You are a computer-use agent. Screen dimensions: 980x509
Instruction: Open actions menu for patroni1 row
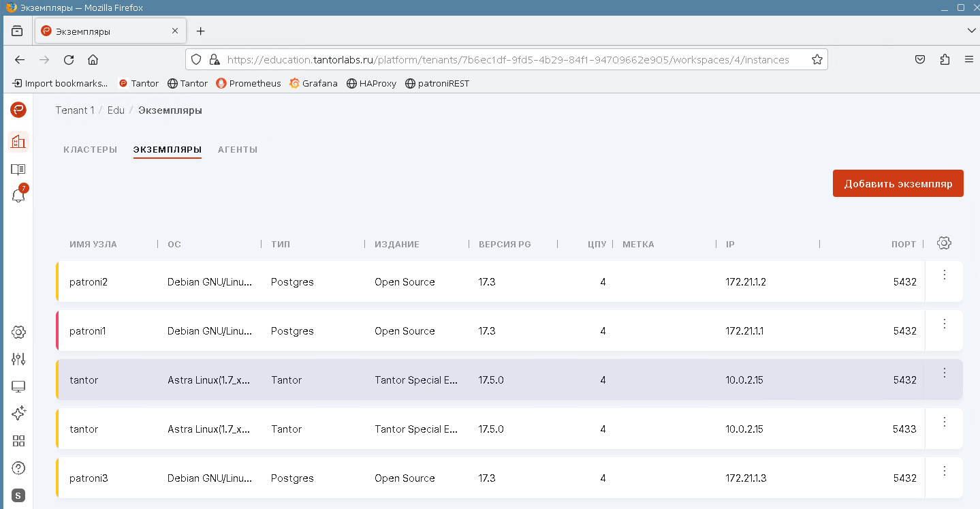coord(944,324)
